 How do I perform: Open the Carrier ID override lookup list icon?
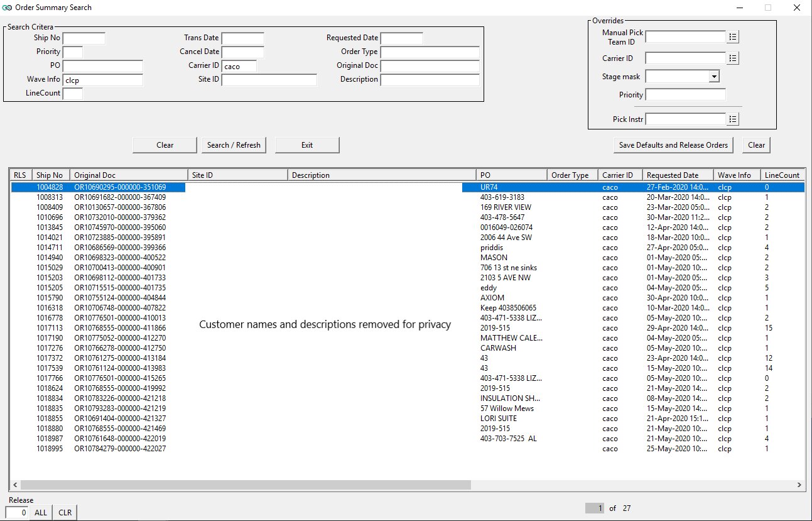tap(732, 58)
